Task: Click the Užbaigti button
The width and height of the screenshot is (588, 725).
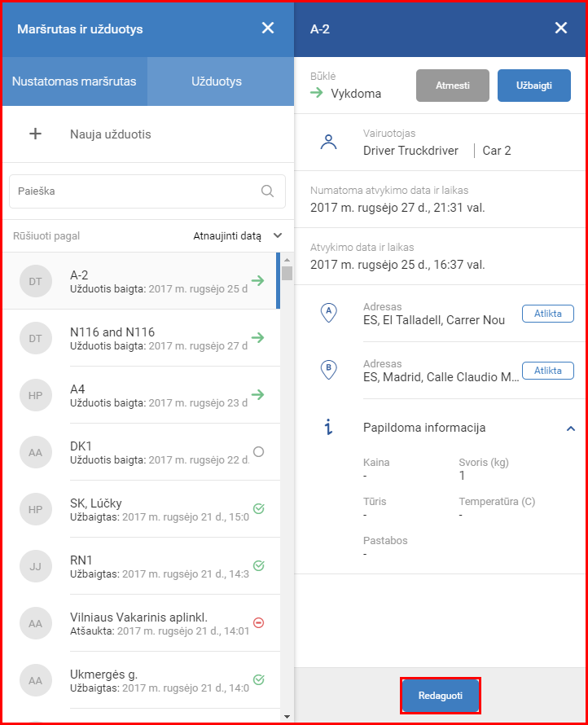Action: pyautogui.click(x=533, y=86)
